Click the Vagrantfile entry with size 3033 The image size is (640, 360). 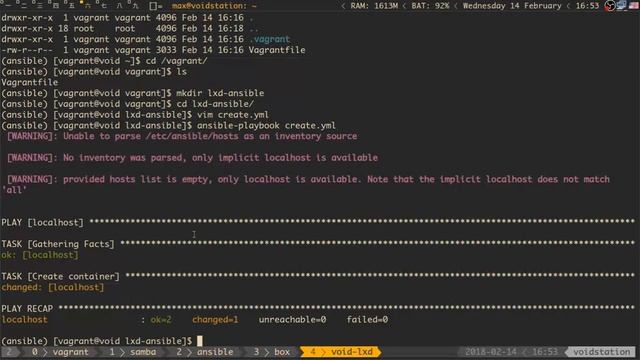[x=153, y=50]
